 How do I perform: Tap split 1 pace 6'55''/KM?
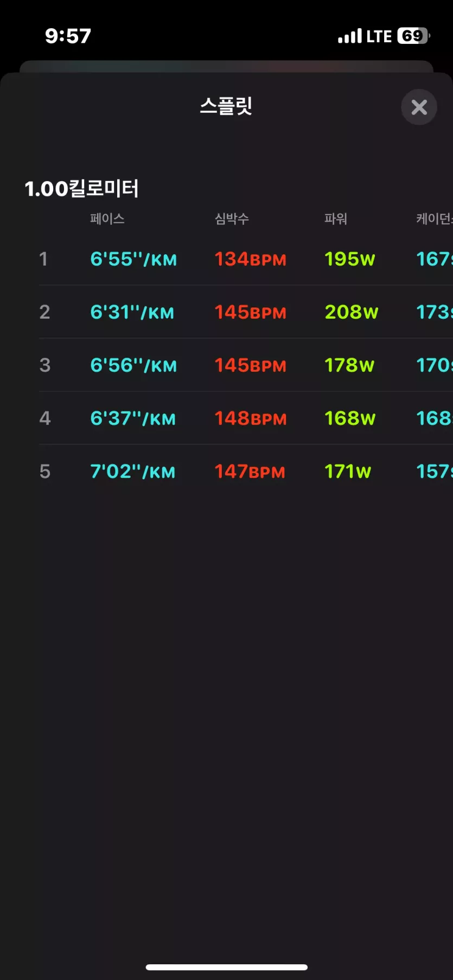pos(133,259)
